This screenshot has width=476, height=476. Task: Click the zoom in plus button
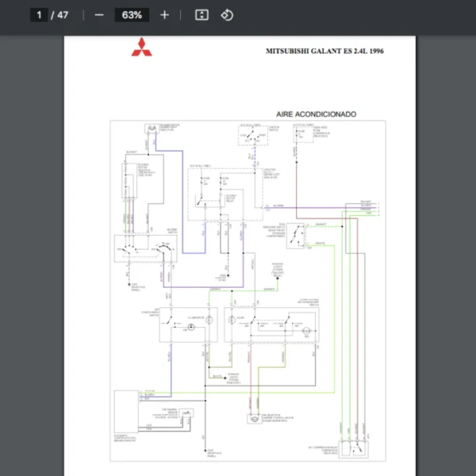[x=164, y=15]
